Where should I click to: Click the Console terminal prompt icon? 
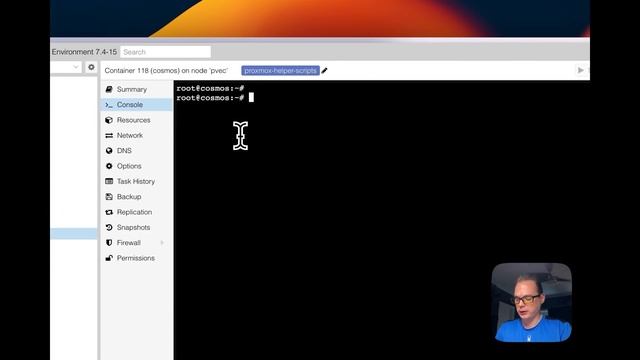[x=109, y=105]
